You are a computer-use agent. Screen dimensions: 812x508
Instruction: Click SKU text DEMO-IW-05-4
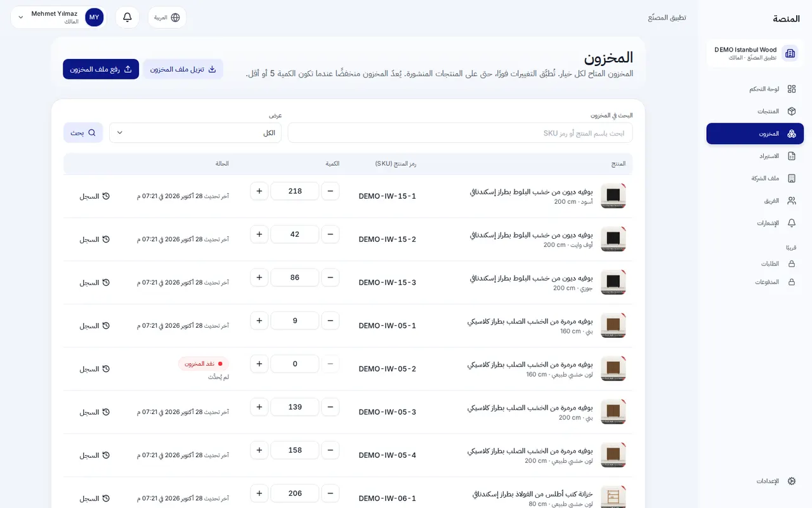click(388, 455)
